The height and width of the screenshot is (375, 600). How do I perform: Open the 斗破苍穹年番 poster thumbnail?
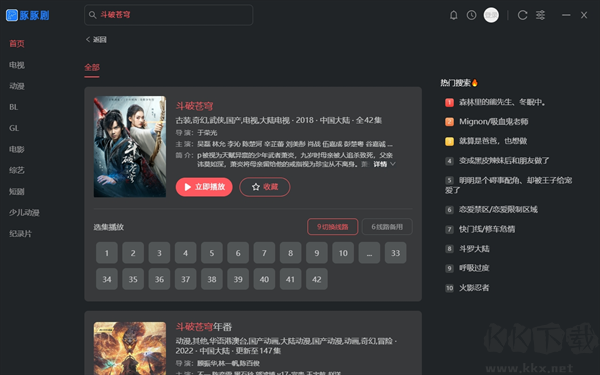130,348
